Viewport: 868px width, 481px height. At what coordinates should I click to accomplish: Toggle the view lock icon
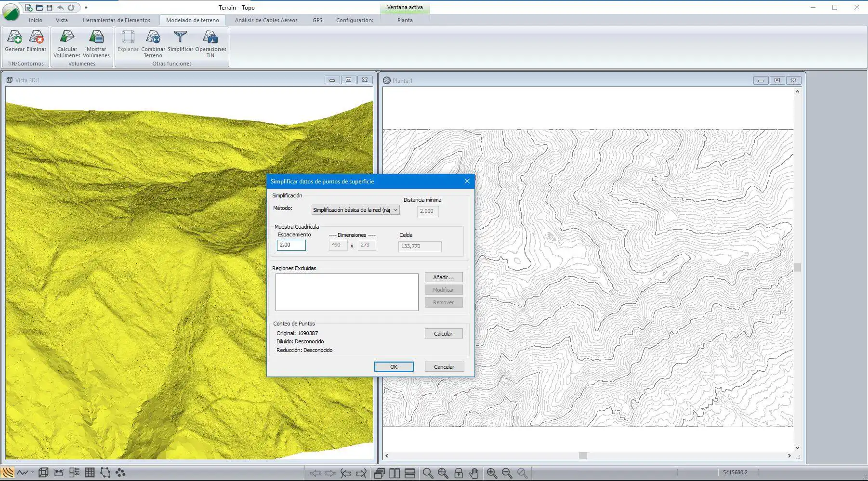pos(459,473)
